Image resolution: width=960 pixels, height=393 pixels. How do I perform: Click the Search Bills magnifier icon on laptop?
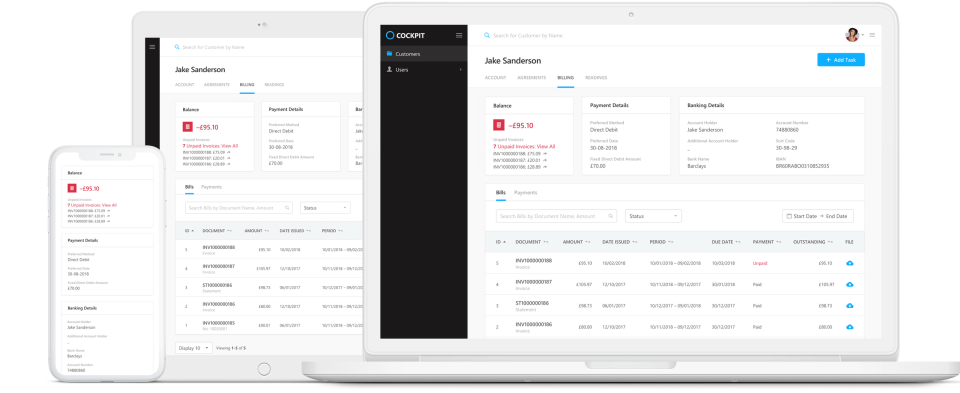[610, 216]
